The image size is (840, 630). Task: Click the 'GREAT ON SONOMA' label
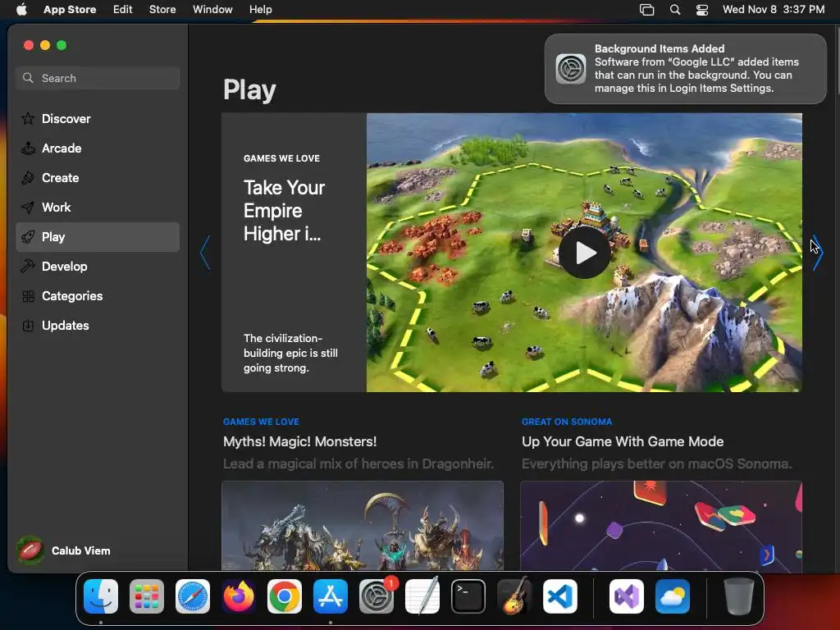click(567, 422)
